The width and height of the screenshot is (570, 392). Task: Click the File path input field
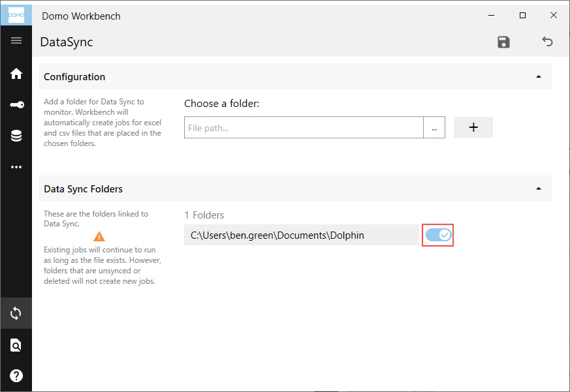pyautogui.click(x=304, y=128)
